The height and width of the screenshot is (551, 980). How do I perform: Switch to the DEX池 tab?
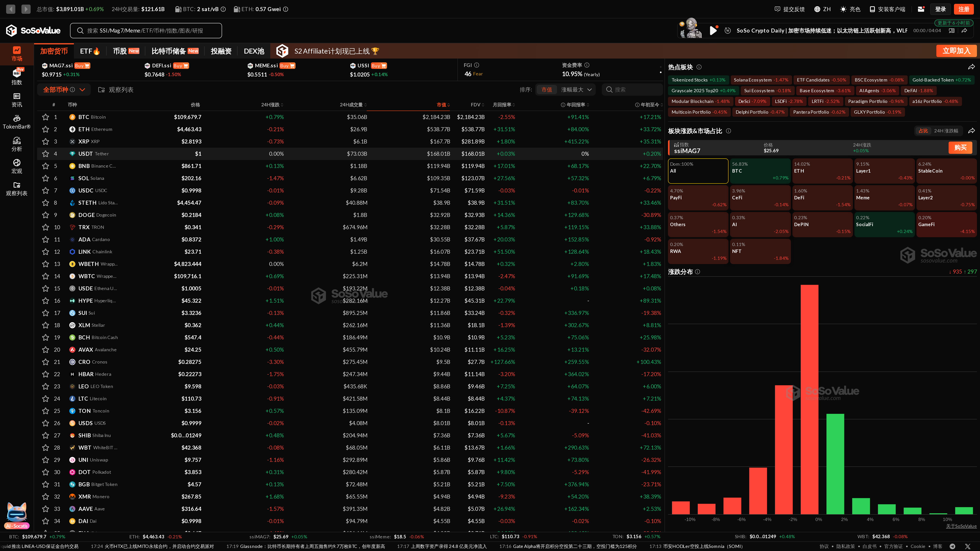[254, 51]
